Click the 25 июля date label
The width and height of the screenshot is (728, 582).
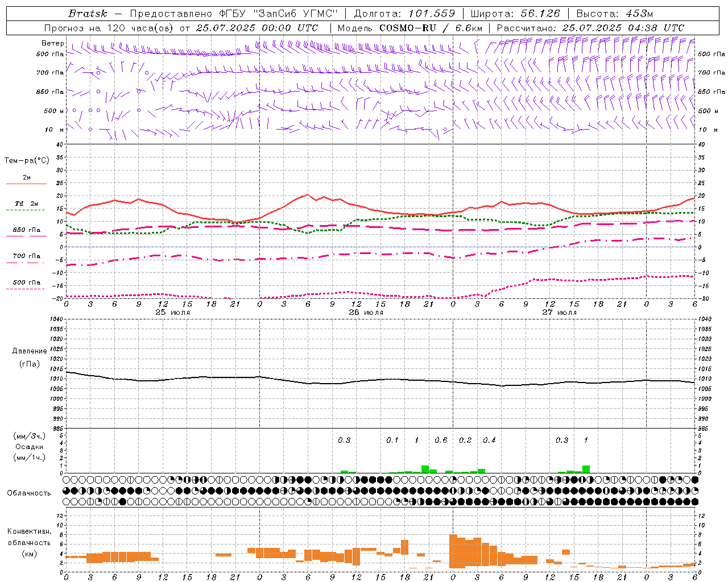(173, 313)
